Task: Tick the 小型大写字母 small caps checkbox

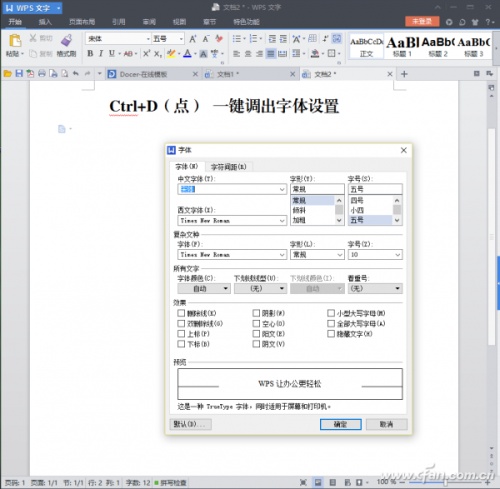Action: [x=331, y=313]
